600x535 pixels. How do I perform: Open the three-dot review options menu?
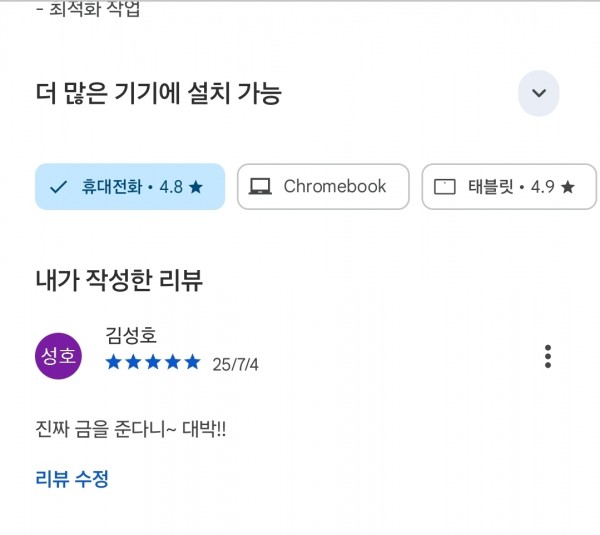coord(548,356)
